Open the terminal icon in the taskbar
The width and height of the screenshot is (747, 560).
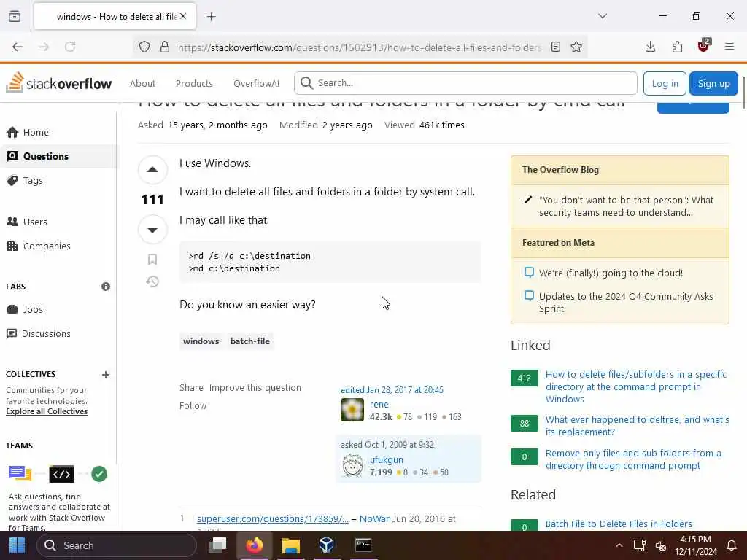tap(363, 545)
